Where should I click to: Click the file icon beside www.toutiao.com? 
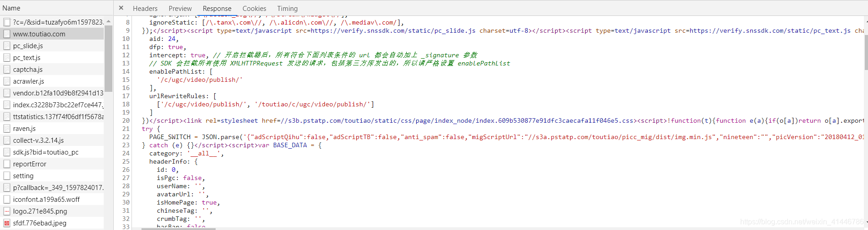tap(7, 34)
